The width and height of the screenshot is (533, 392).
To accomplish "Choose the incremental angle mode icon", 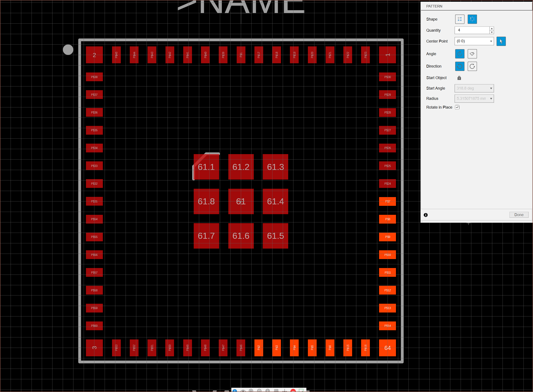I will point(472,54).
